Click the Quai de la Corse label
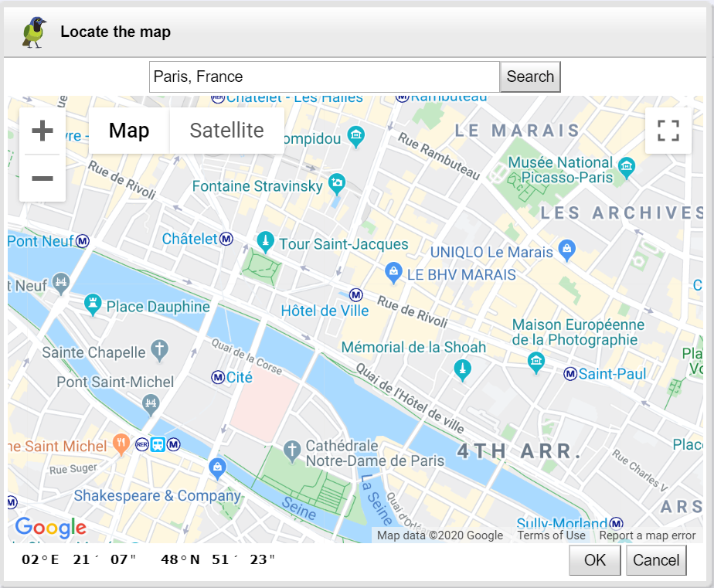Image resolution: width=714 pixels, height=588 pixels. 246,357
